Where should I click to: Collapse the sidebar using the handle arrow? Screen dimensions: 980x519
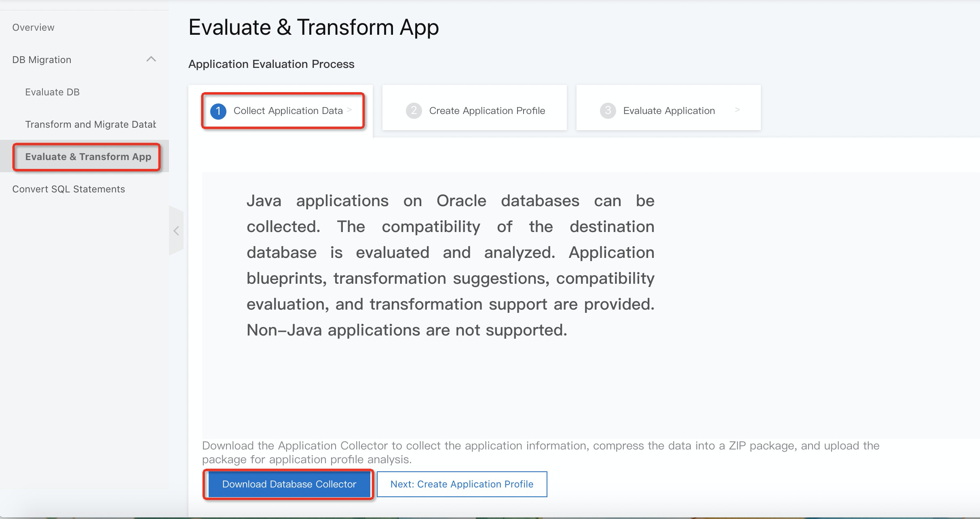click(x=176, y=231)
